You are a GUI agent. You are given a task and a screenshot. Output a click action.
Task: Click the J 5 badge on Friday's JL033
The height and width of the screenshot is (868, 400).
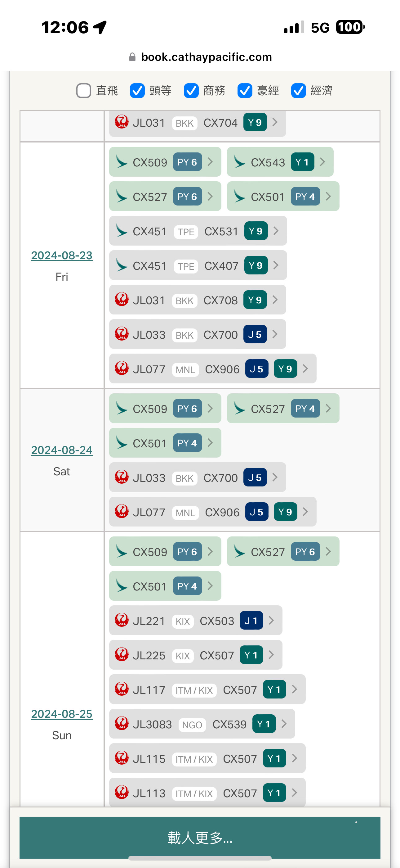(255, 335)
